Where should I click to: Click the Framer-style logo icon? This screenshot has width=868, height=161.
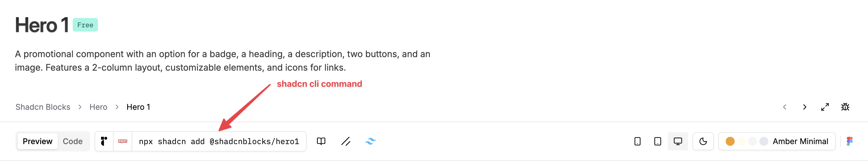tap(104, 141)
